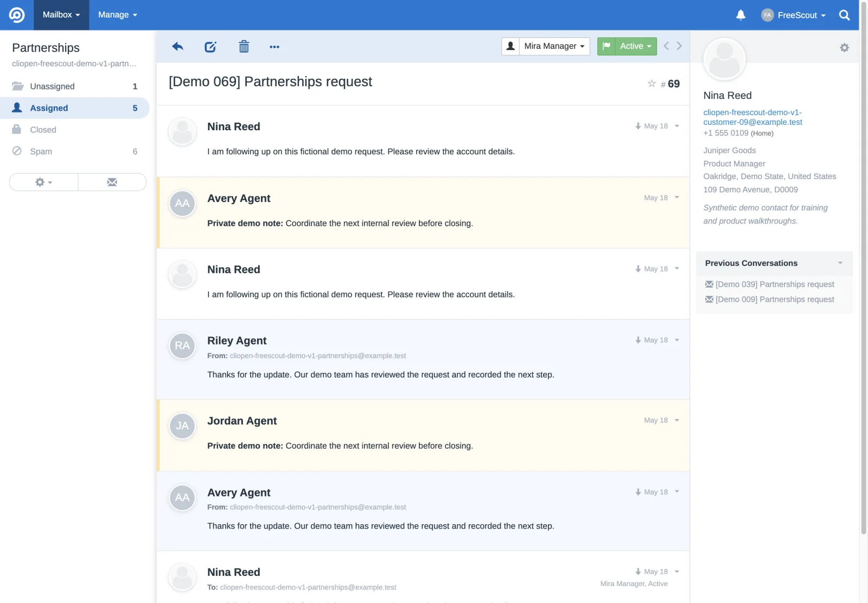This screenshot has width=868, height=603.
Task: Open the Spam folder
Action: point(75,151)
